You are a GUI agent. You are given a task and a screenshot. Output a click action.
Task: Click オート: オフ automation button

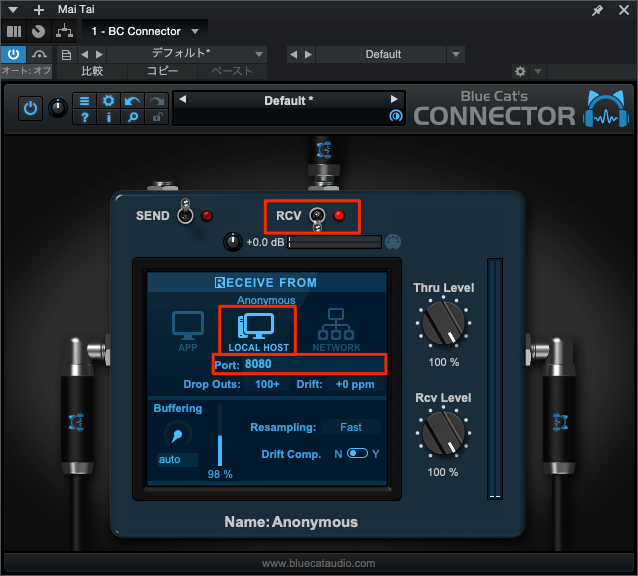pyautogui.click(x=26, y=71)
